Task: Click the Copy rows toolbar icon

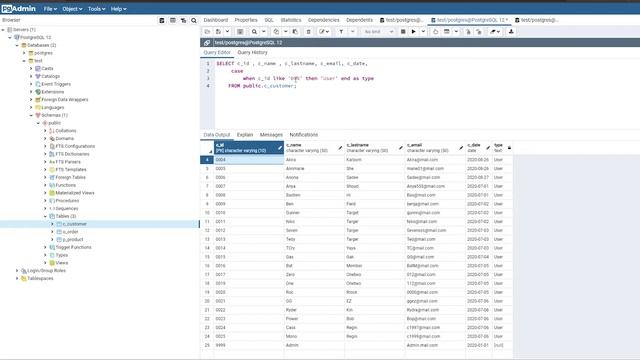Action: click(x=276, y=32)
